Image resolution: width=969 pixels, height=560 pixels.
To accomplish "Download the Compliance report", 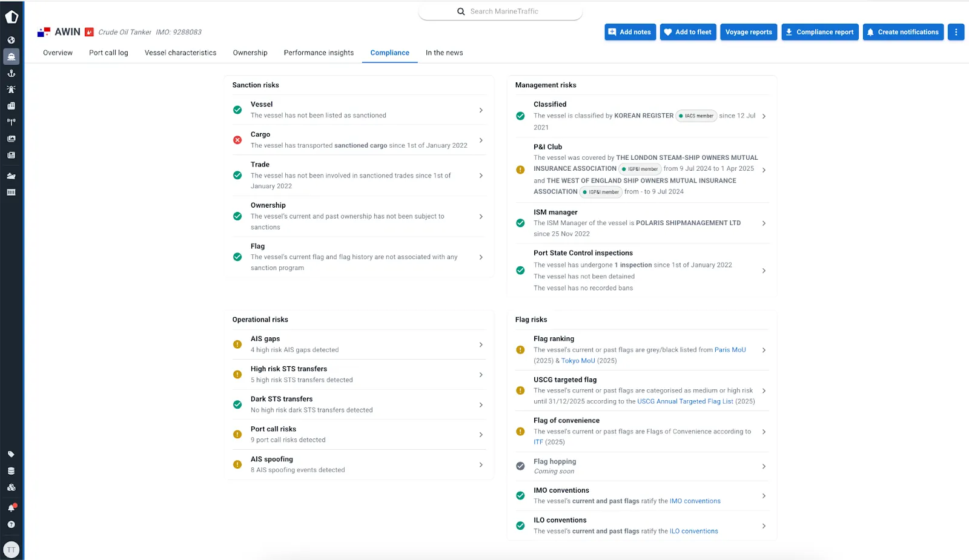I will click(820, 32).
